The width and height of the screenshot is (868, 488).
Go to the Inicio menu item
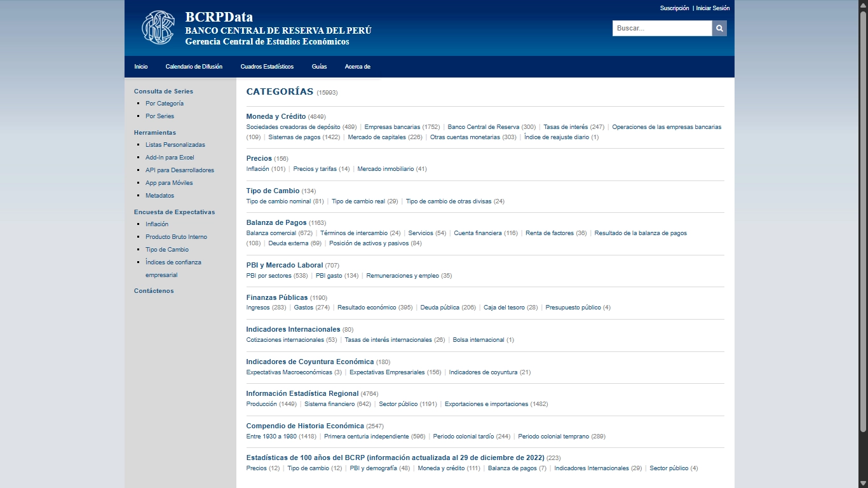[x=141, y=67]
